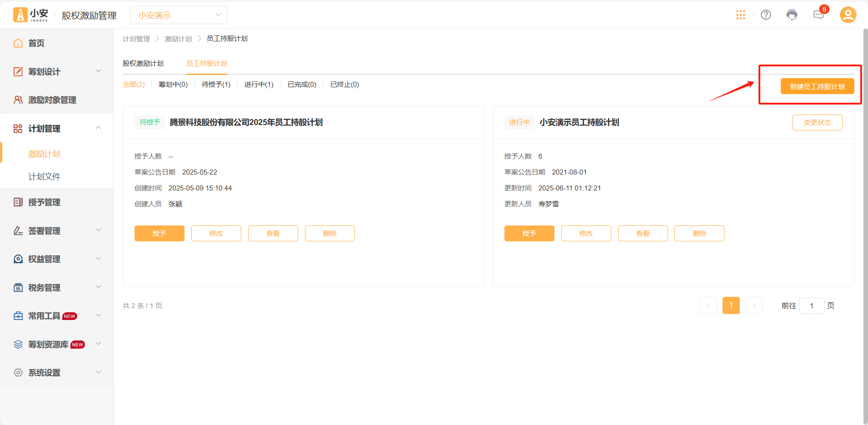Screen dimensions: 868x425
Task: Expand the 签署管理 menu chevron
Action: tap(99, 230)
